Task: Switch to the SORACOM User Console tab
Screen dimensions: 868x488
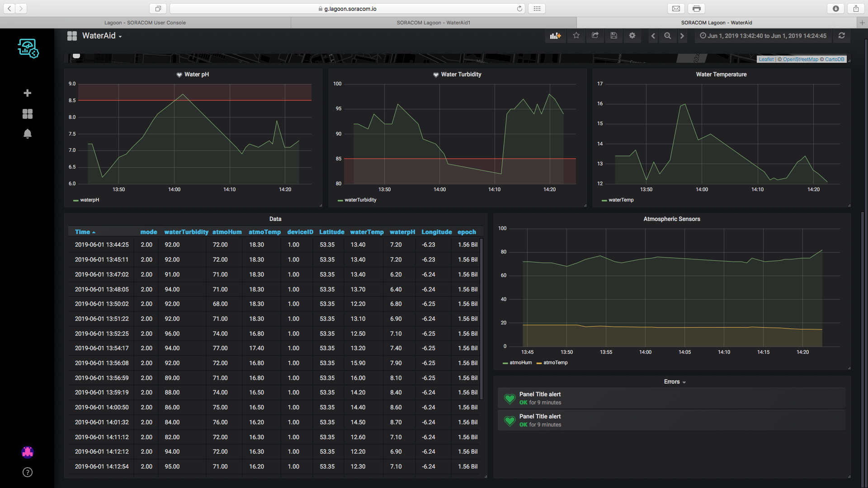Action: pos(145,23)
